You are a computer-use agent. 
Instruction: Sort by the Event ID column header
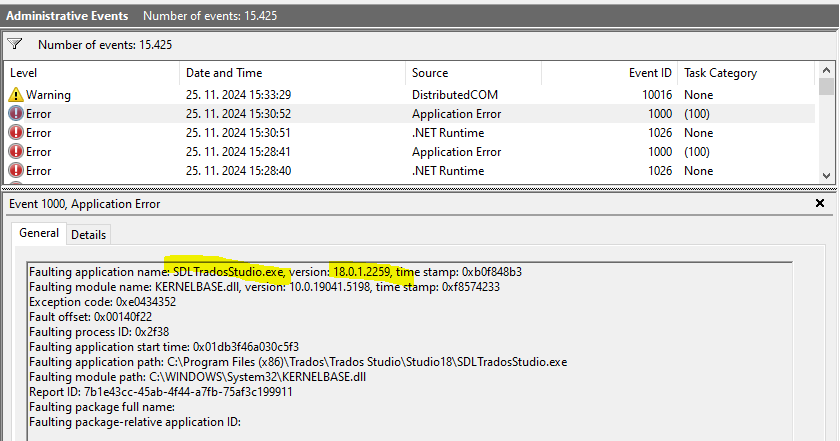click(x=610, y=73)
